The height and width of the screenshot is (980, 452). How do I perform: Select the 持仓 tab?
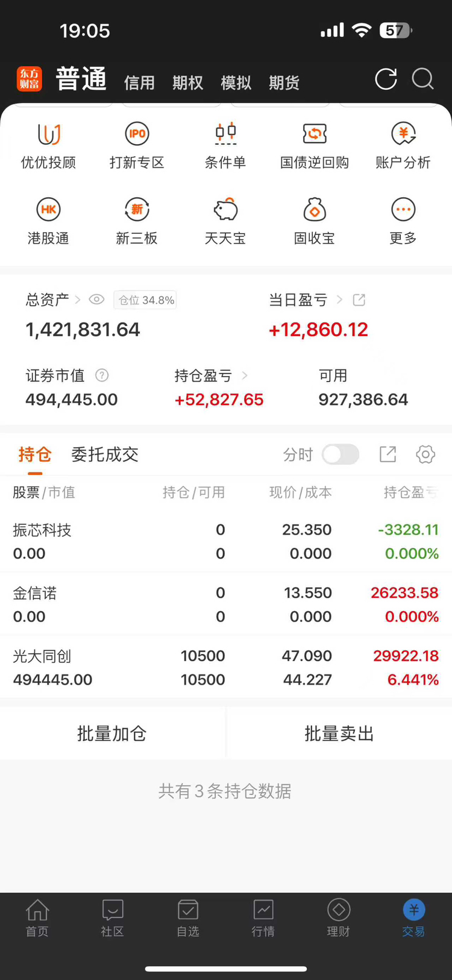tap(35, 454)
